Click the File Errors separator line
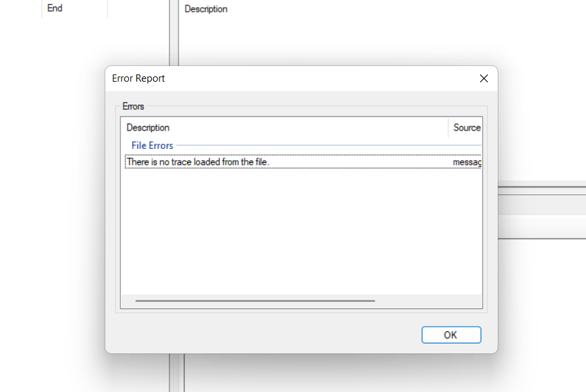The width and height of the screenshot is (586, 392). pyautogui.click(x=294, y=145)
